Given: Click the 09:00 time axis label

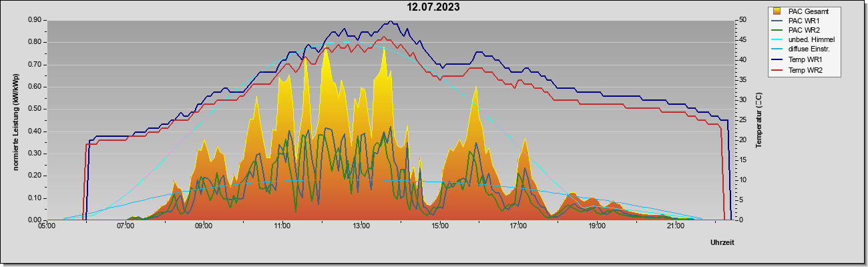Looking at the screenshot, I should point(204,226).
